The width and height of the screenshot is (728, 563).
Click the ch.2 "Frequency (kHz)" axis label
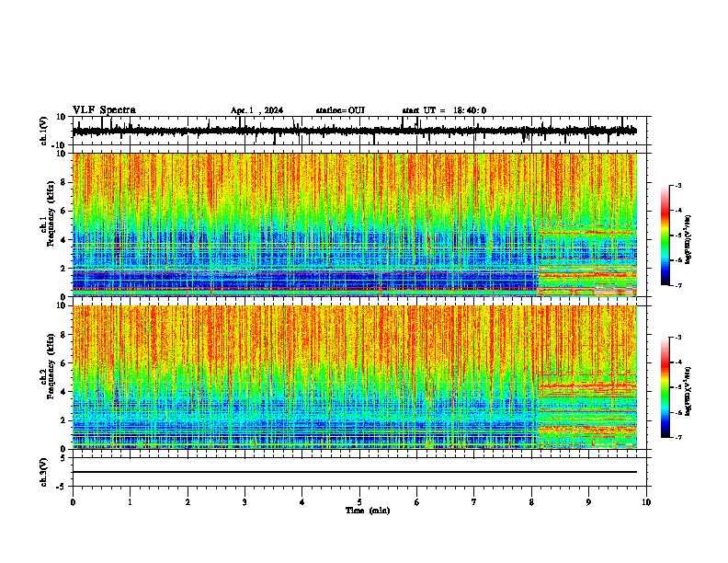[51, 366]
